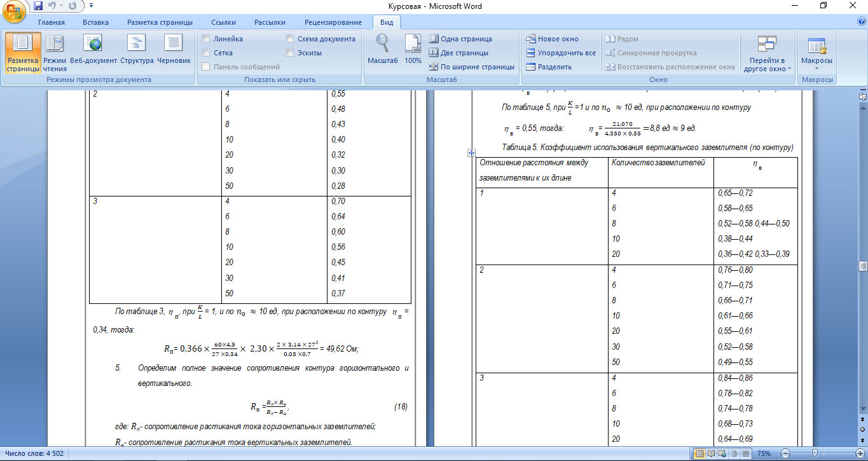The width and height of the screenshot is (868, 461).
Task: Click the Office round button
Action: coord(14,11)
